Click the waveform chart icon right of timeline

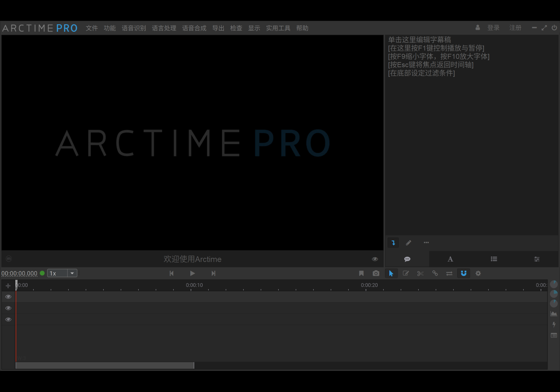[x=554, y=314]
